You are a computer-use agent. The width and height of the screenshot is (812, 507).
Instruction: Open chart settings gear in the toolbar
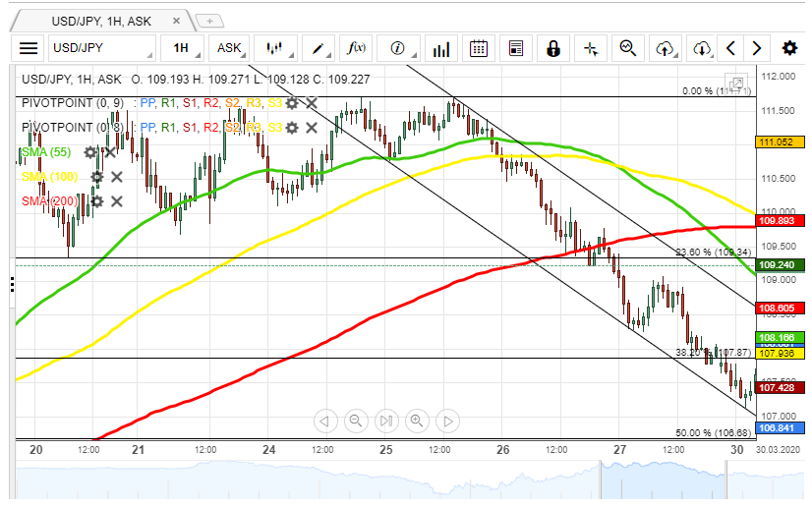(x=789, y=48)
